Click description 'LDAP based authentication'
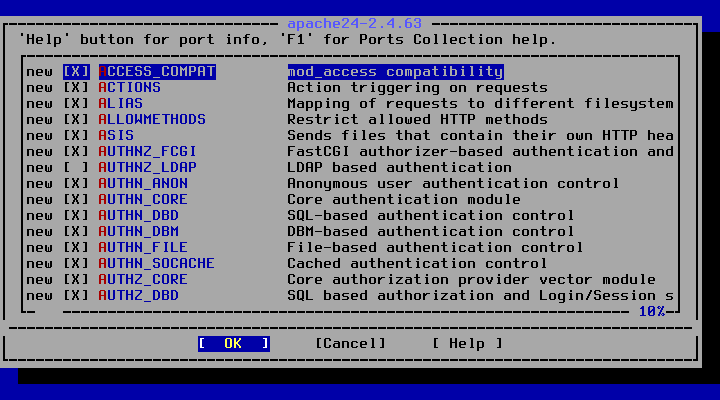 tap(400, 168)
